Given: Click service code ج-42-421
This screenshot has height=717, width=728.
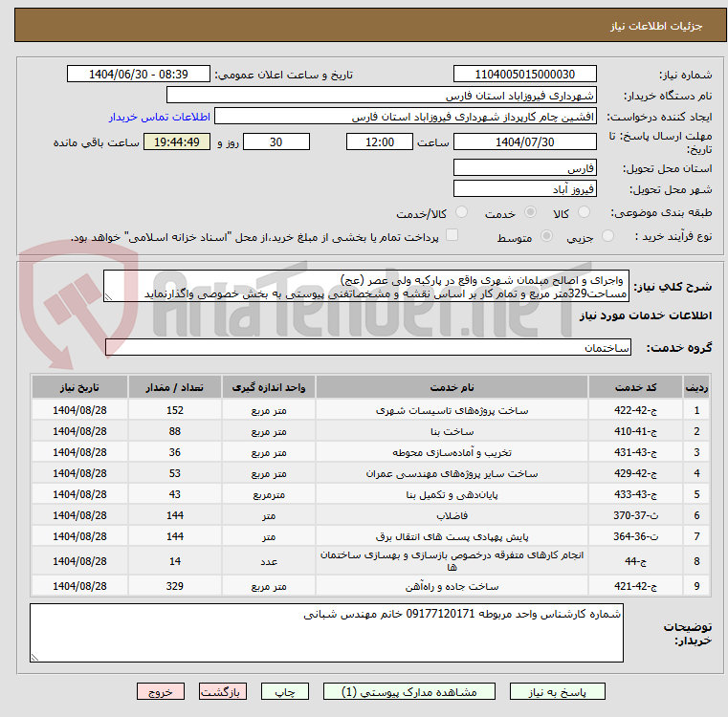Looking at the screenshot, I should point(635,587).
